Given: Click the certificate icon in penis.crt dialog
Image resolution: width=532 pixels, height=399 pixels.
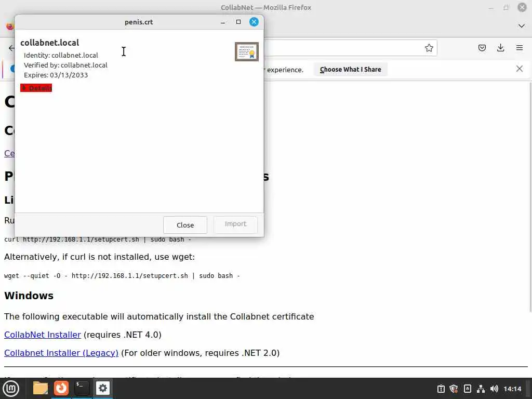Looking at the screenshot, I should [x=247, y=51].
